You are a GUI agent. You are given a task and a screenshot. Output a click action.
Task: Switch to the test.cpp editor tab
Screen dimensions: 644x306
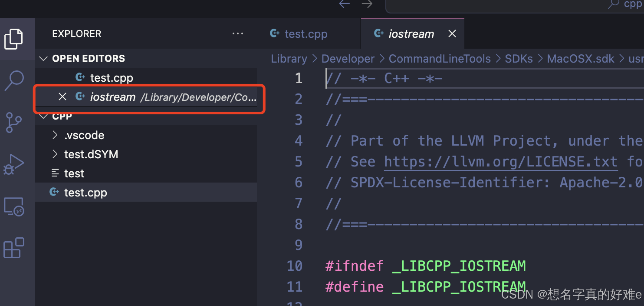tap(306, 33)
